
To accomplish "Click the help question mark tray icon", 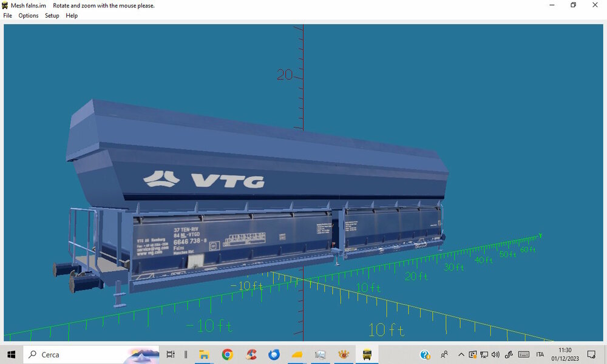I will (425, 355).
